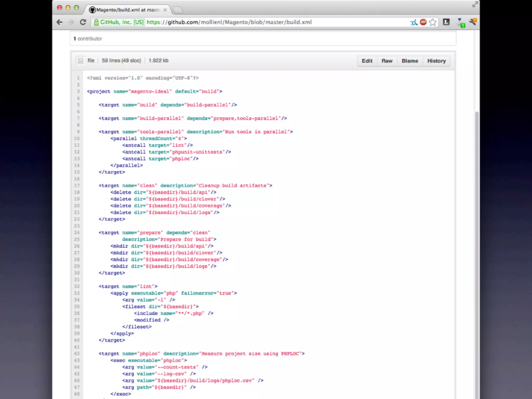Screen dimensions: 532x399
Task: Click the Edit button
Action: pos(367,61)
